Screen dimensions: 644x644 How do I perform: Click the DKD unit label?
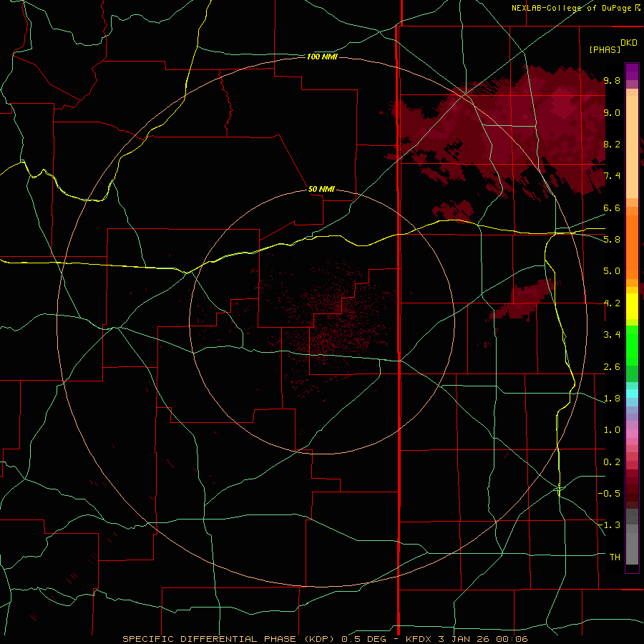[629, 43]
